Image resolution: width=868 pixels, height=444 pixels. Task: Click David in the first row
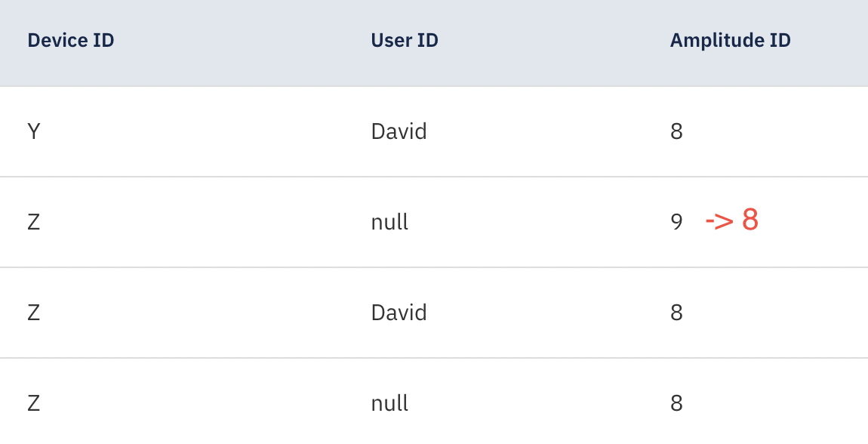coord(399,132)
